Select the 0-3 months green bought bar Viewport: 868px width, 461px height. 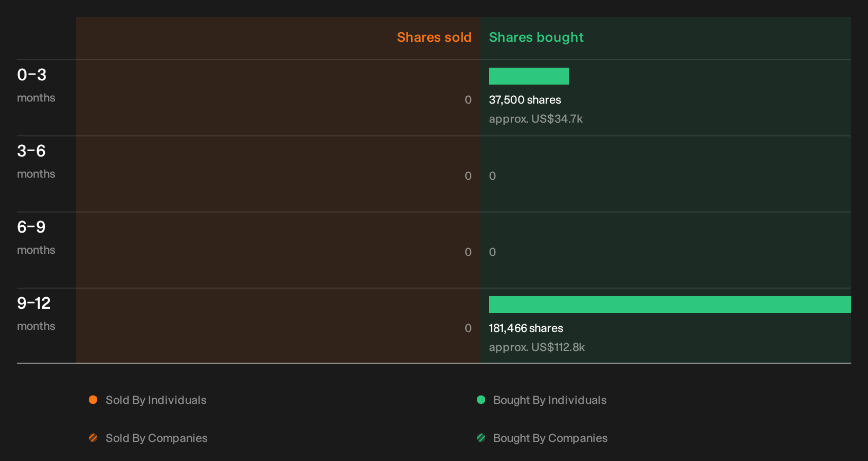pyautogui.click(x=529, y=76)
